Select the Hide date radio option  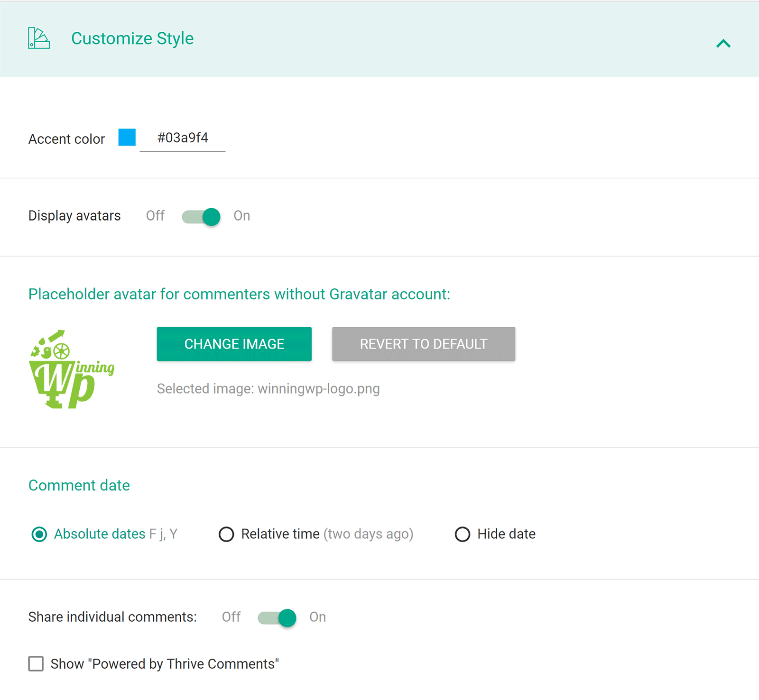click(463, 534)
